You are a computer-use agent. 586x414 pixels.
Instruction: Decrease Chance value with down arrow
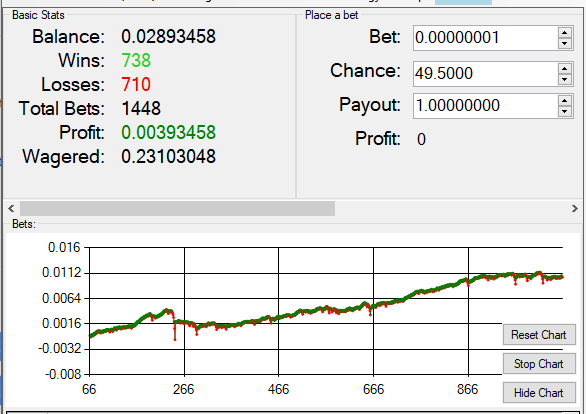(x=565, y=79)
